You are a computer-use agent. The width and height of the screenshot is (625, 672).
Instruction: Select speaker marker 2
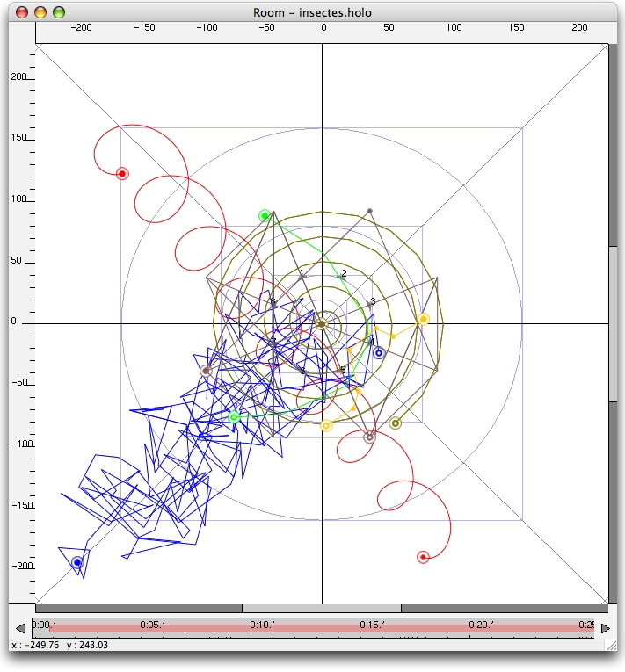(342, 276)
